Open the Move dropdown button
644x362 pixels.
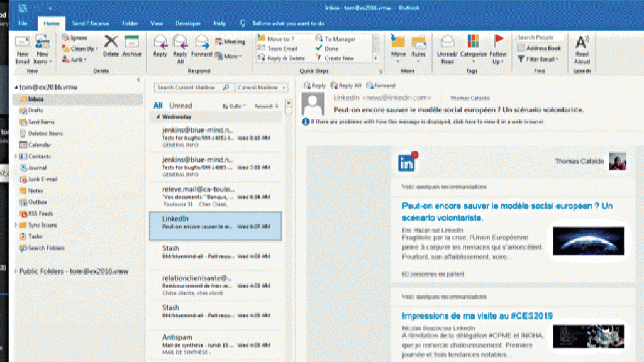pyautogui.click(x=398, y=49)
